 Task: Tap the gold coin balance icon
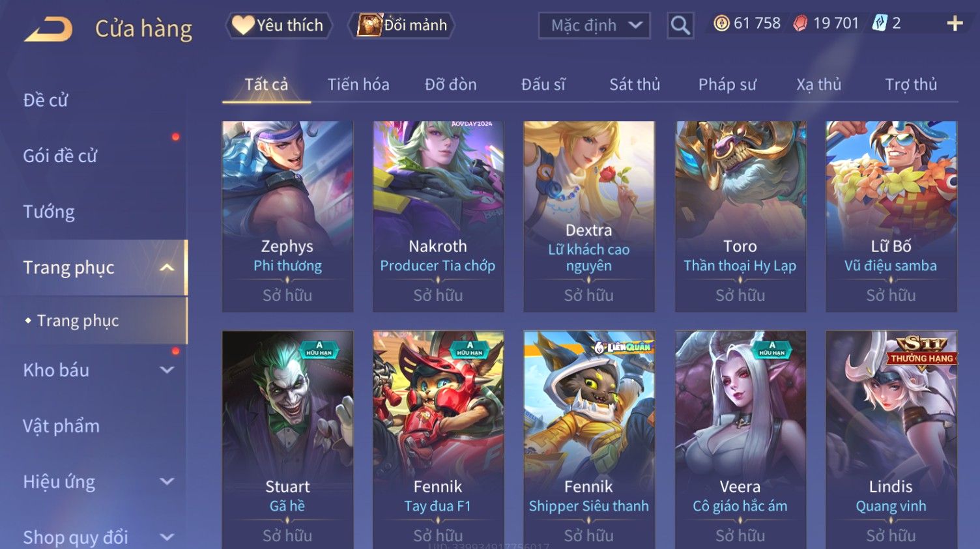pos(721,23)
